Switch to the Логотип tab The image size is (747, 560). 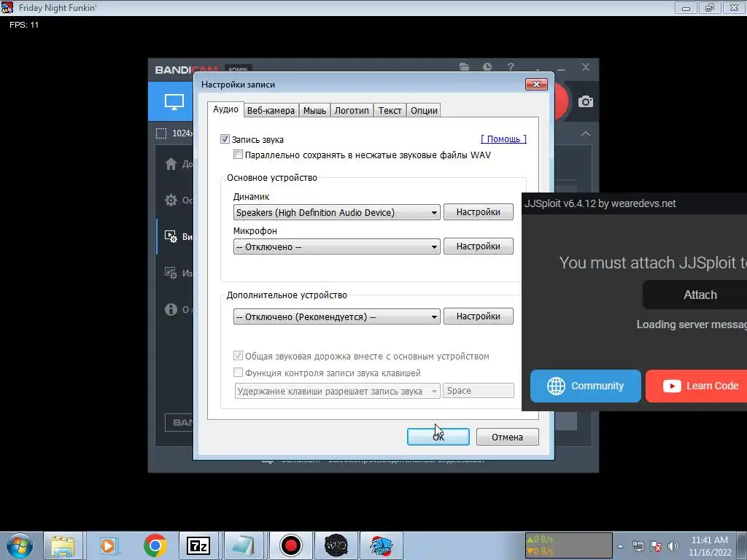(x=352, y=111)
